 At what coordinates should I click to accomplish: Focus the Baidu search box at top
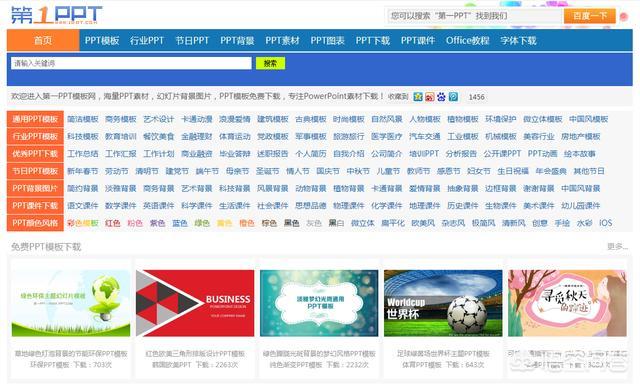[x=474, y=16]
